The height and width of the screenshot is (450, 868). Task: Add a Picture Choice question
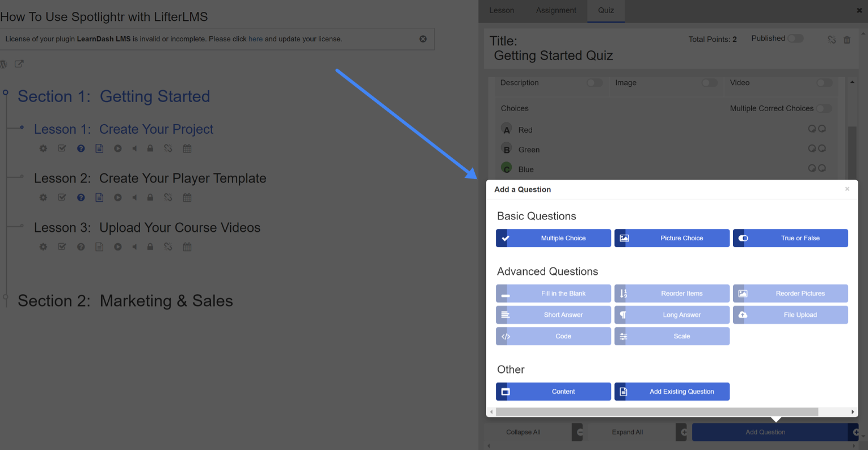pos(672,238)
